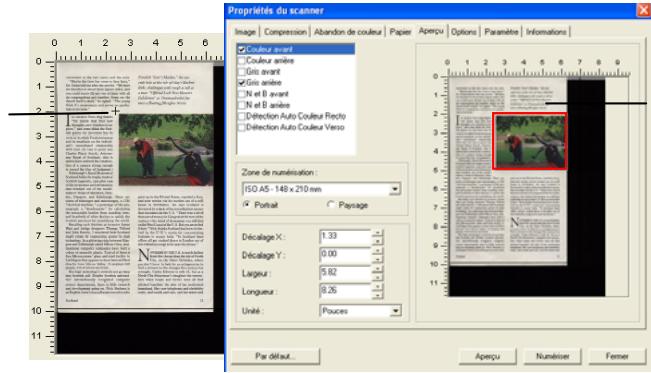651x373 pixels.
Task: Click the Par défaut button
Action: point(275,356)
